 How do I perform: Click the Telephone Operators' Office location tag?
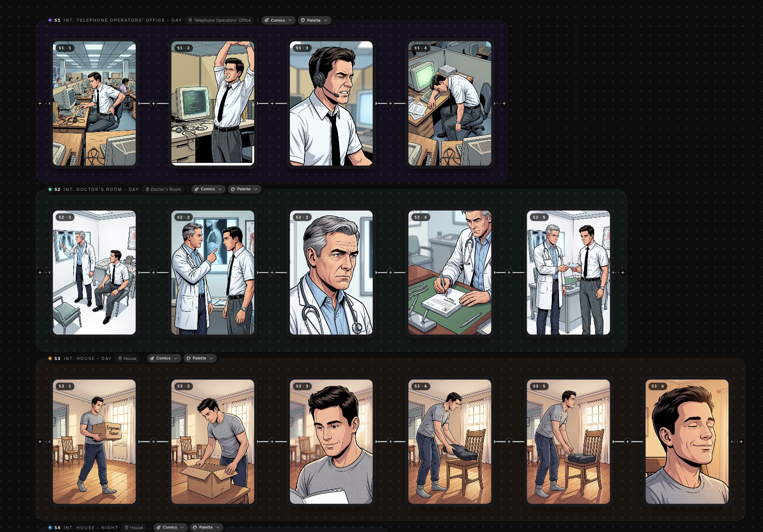(x=220, y=20)
